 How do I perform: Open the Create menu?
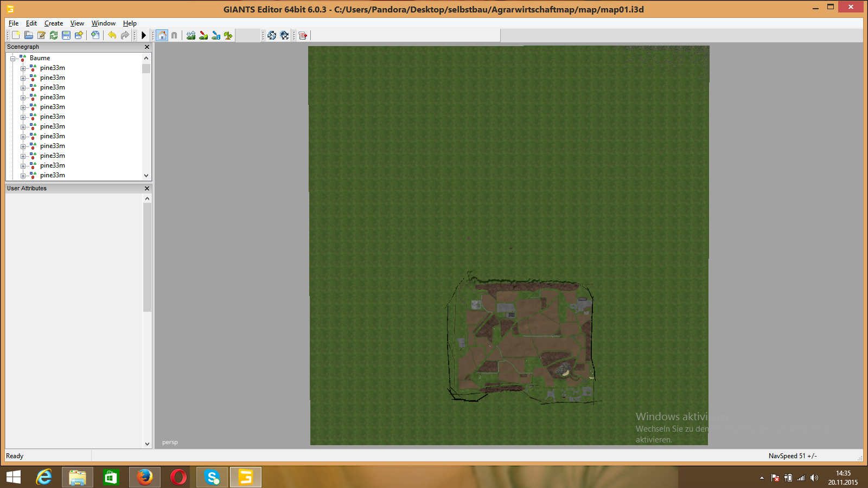53,23
